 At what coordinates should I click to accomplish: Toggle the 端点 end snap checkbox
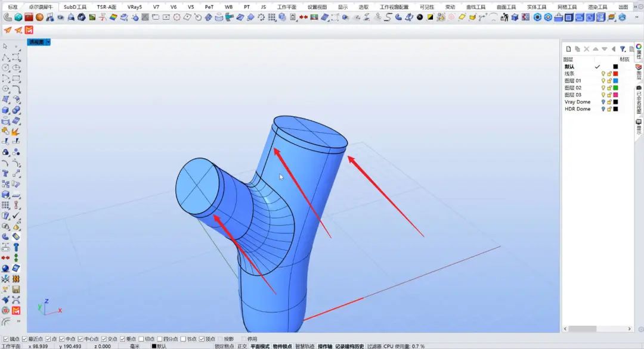(6, 339)
